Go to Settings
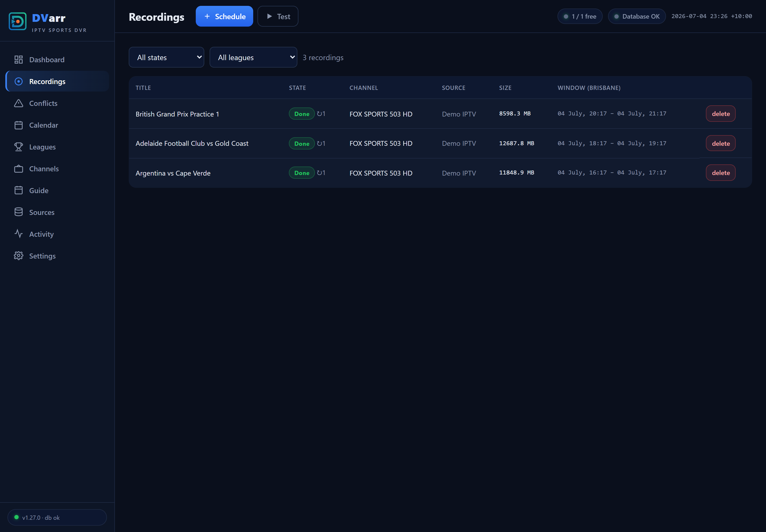Image resolution: width=766 pixels, height=532 pixels. pos(57,256)
